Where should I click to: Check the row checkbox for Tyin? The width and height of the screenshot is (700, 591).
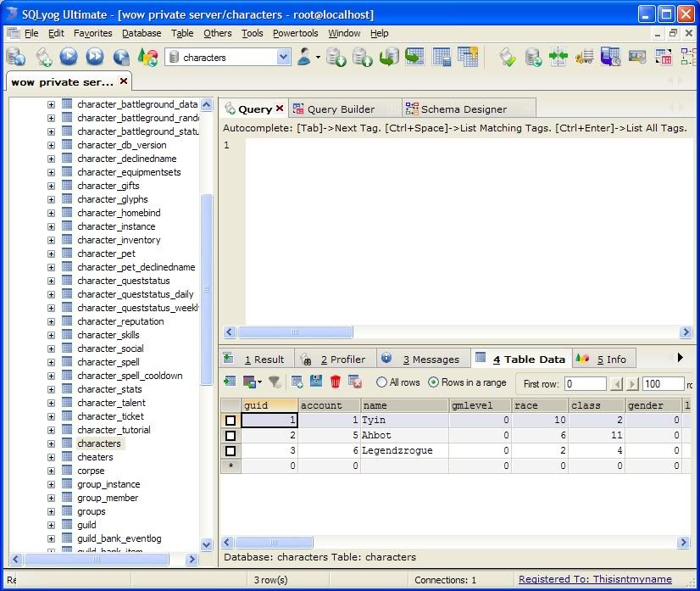(x=231, y=421)
